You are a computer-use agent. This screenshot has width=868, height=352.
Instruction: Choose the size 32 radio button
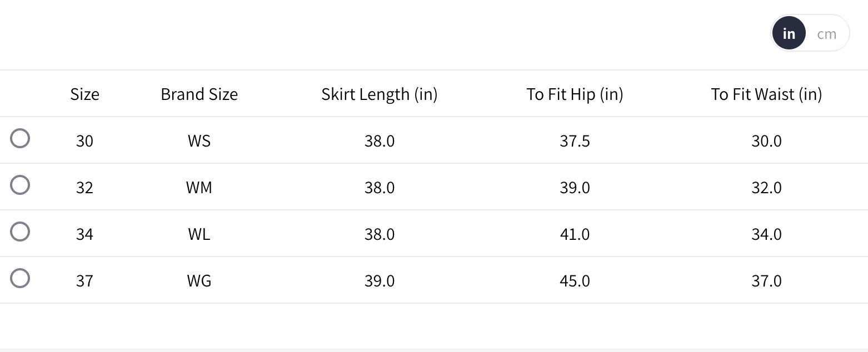point(20,185)
